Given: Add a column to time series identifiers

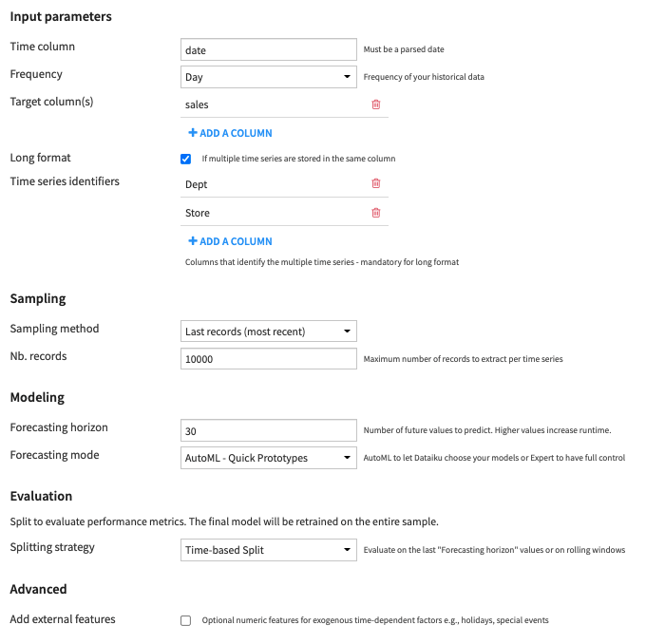Looking at the screenshot, I should pyautogui.click(x=236, y=241).
